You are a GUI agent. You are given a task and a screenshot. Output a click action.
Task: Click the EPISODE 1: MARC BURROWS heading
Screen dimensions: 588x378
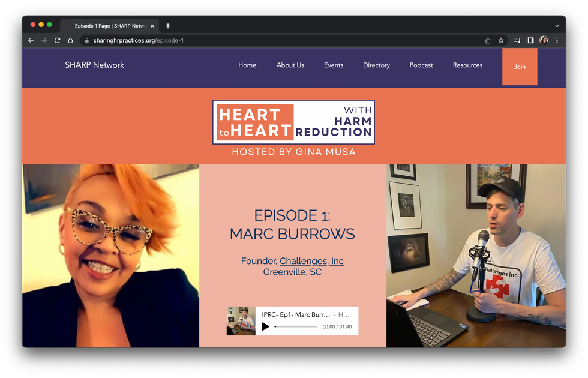[292, 224]
